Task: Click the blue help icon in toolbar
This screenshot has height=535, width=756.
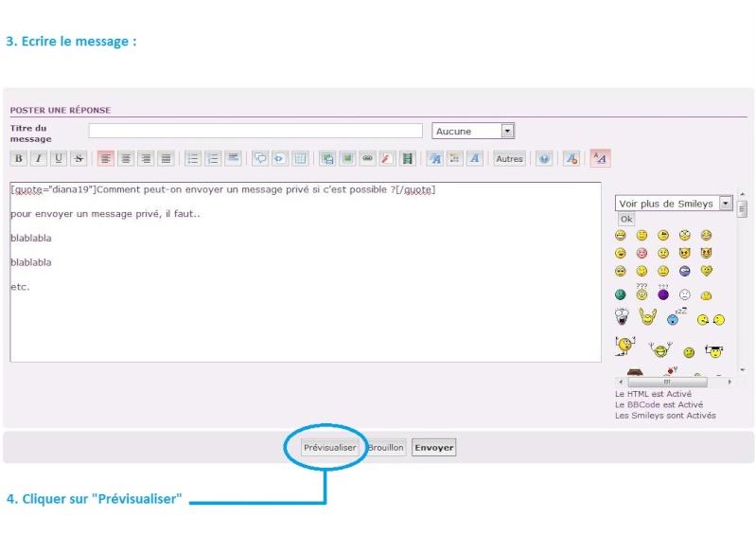Action: (x=544, y=158)
